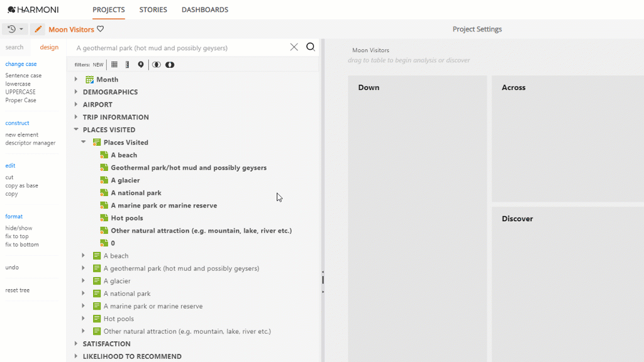Click the Down drop zone
The image size is (644, 362).
(418, 219)
